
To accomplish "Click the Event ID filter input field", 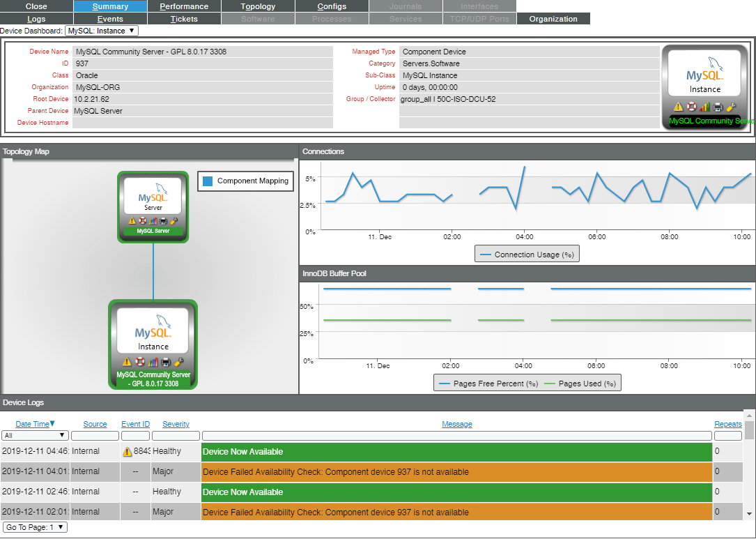I will (x=135, y=436).
